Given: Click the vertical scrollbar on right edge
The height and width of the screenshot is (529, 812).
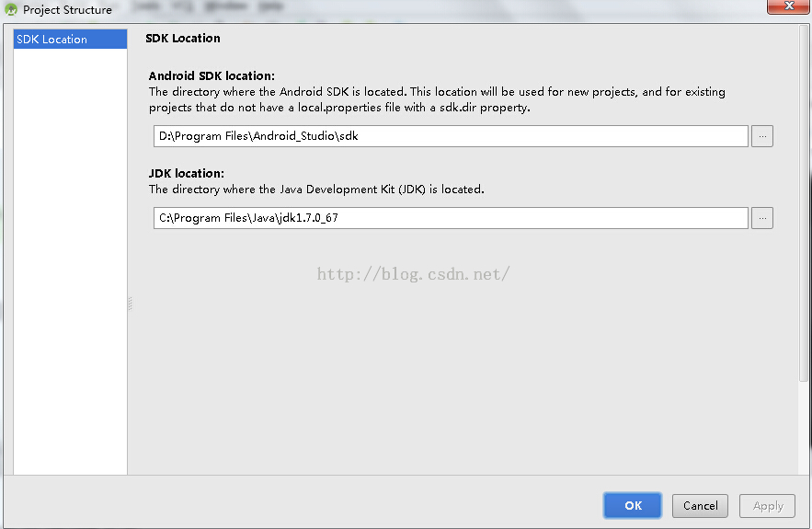Looking at the screenshot, I should coord(804,203).
